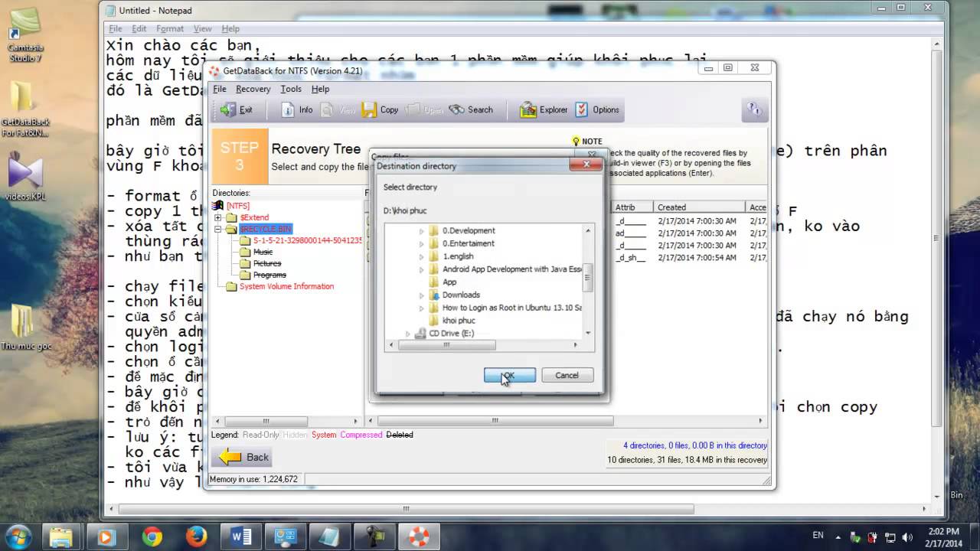Viewport: 980px width, 551px height.
Task: Click the yellow Back arrow
Action: (230, 457)
